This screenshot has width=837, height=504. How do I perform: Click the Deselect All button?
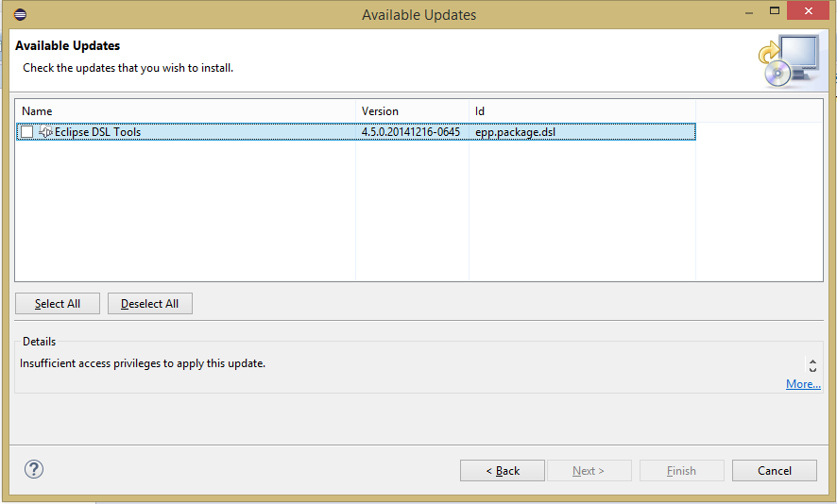(150, 304)
